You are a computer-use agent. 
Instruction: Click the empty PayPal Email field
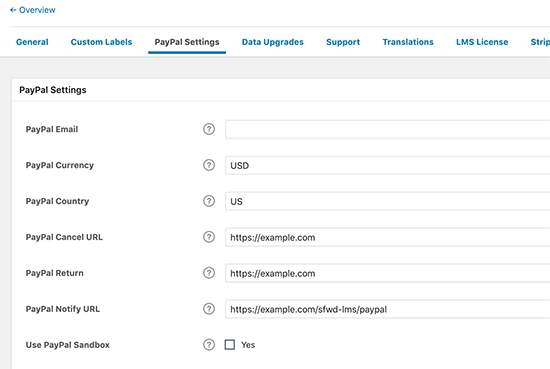tap(388, 129)
